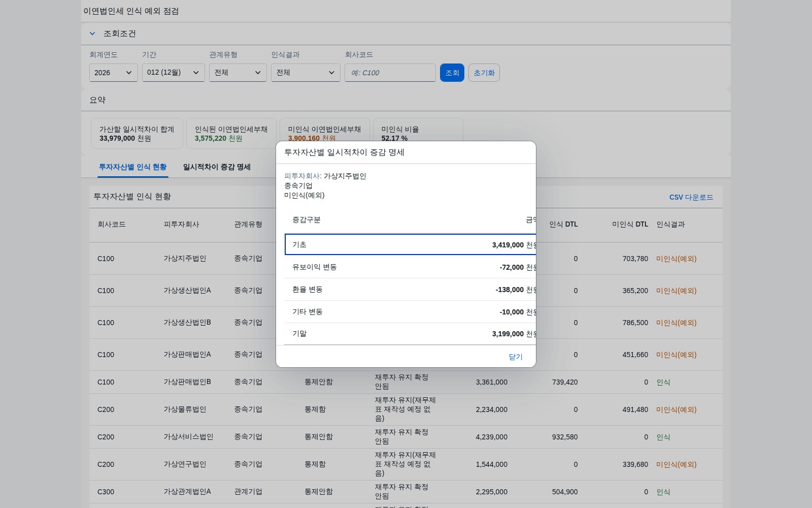This screenshot has width=812, height=508.
Task: Click the 피투자회사 column header
Action: 181,225
